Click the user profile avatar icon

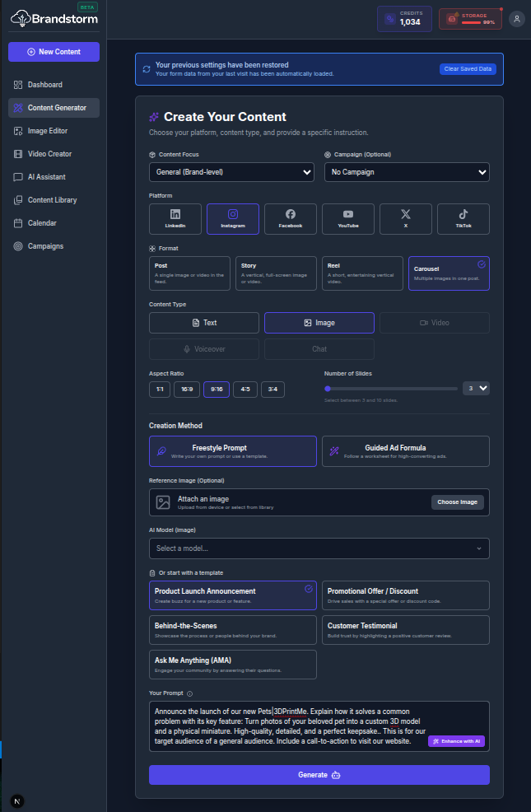click(x=516, y=19)
